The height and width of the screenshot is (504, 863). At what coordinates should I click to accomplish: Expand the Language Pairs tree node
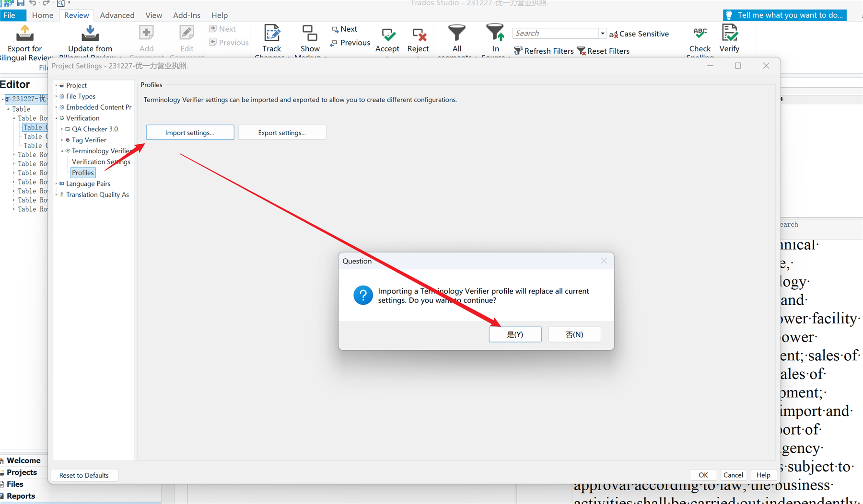[57, 183]
